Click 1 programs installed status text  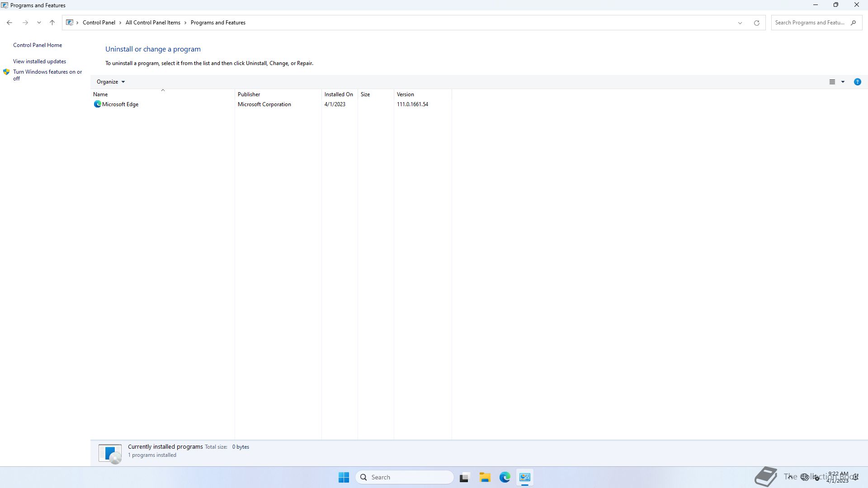pyautogui.click(x=152, y=455)
